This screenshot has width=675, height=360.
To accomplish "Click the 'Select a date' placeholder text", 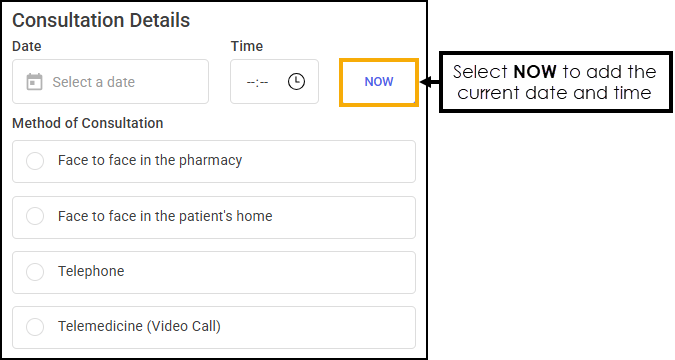I will point(93,82).
